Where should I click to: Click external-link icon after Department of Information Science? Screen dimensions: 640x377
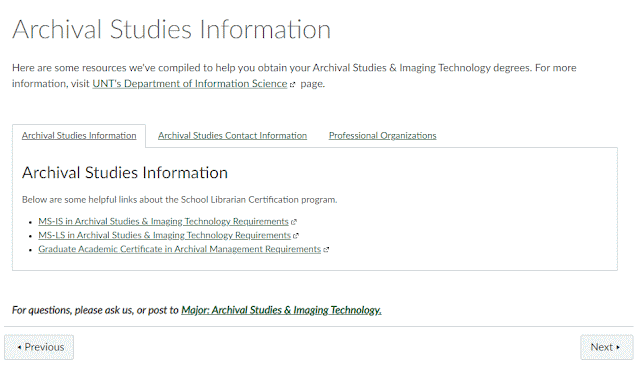pyautogui.click(x=292, y=84)
